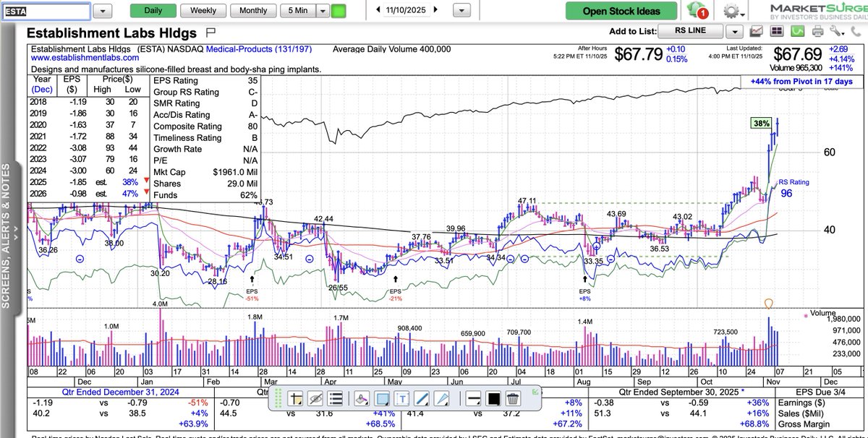Flag the Establishment Labs Hldgs stock

tap(211, 33)
